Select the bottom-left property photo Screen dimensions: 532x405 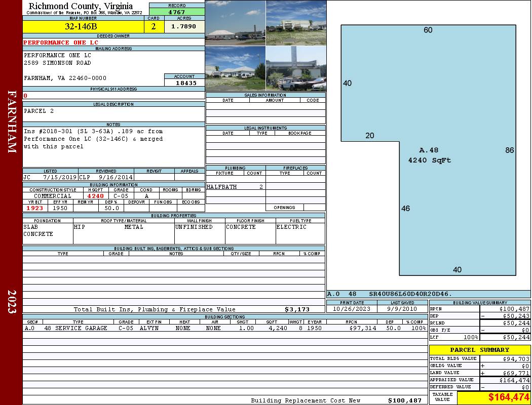[x=235, y=68]
